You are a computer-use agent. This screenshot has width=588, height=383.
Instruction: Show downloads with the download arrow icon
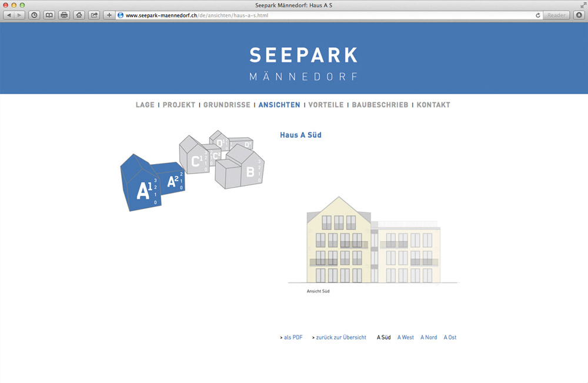[x=578, y=15]
